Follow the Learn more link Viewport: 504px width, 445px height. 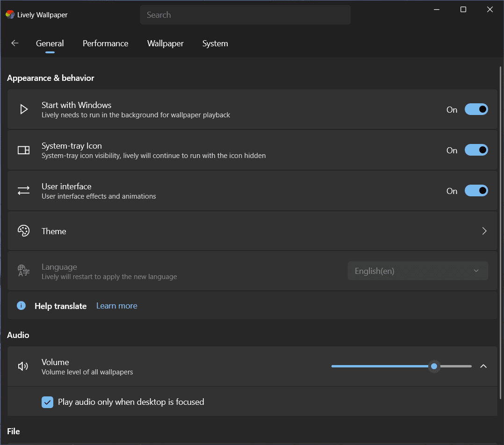117,306
